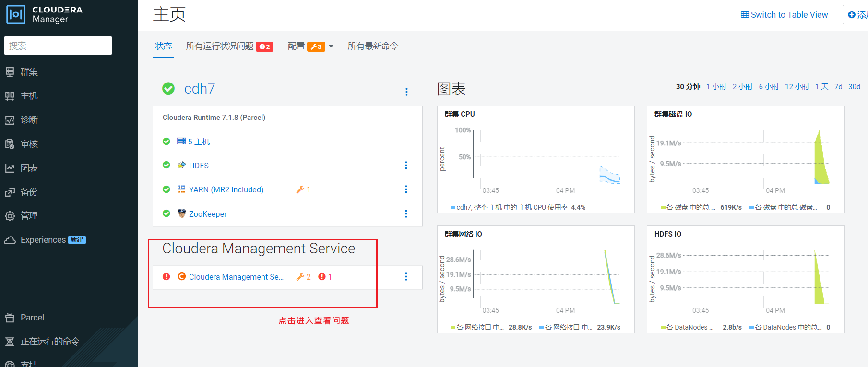868x367 pixels.
Task: Open the ZooKeeper service link
Action: tap(208, 214)
